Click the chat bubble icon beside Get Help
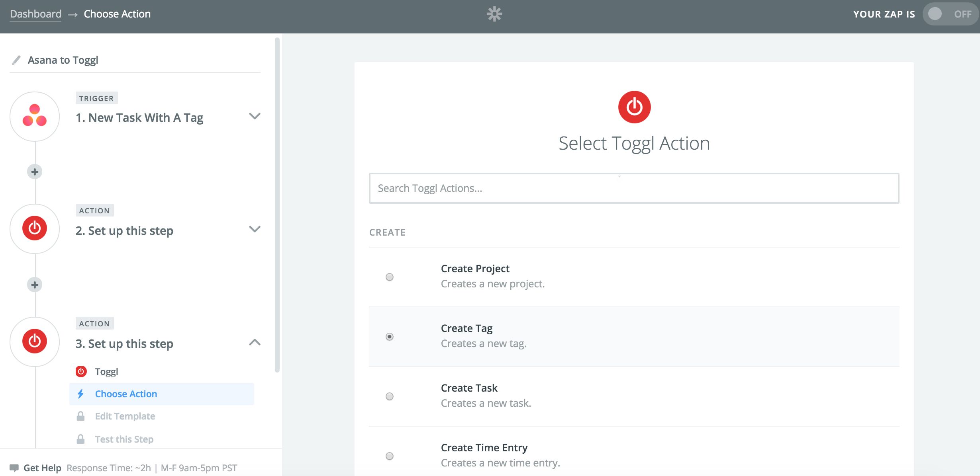 pos(14,468)
